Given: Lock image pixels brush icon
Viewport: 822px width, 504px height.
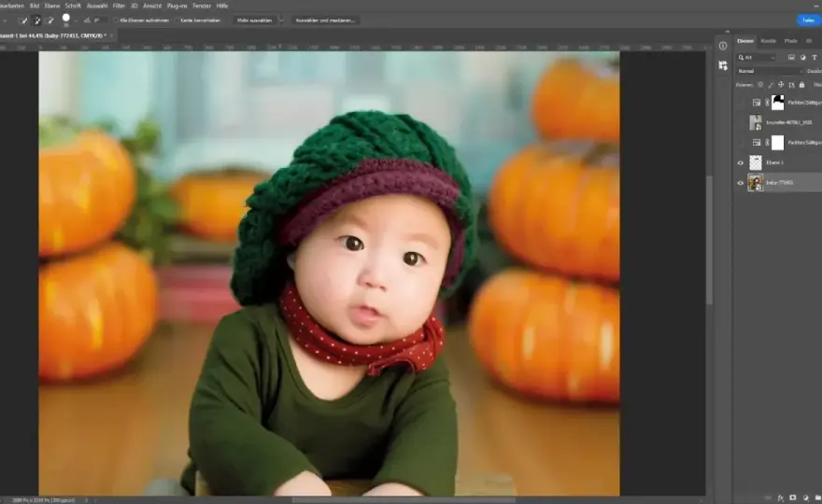Looking at the screenshot, I should coord(771,84).
